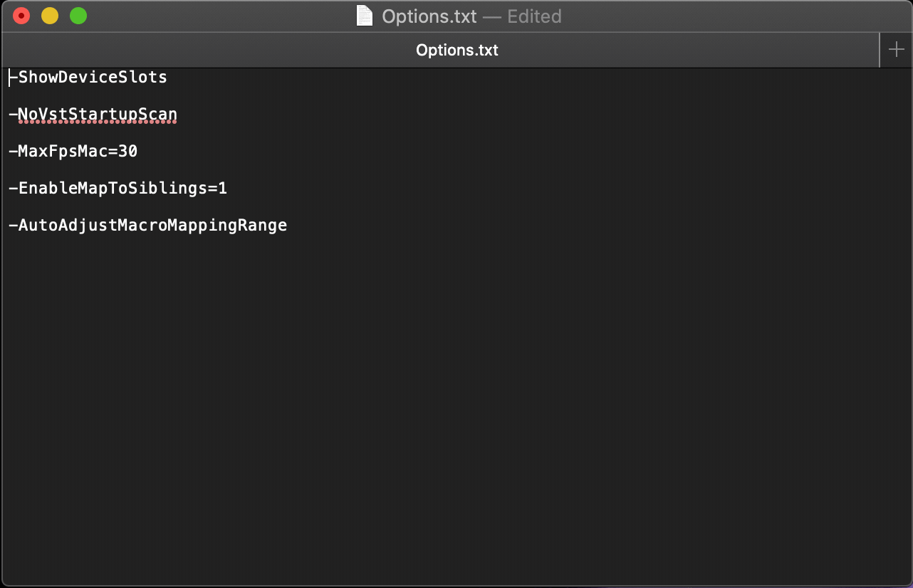Click the Edited status in the title bar
Screen dimensions: 913x588
[x=534, y=16]
